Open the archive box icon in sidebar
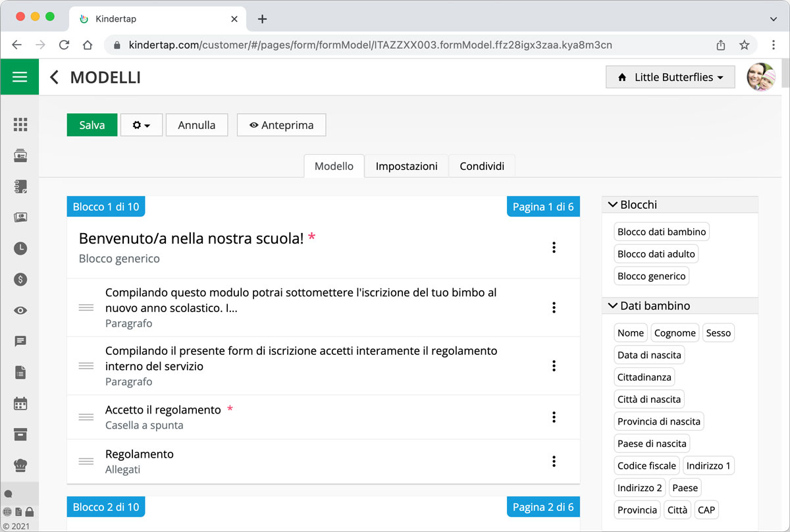Image resolution: width=790 pixels, height=532 pixels. click(x=20, y=434)
